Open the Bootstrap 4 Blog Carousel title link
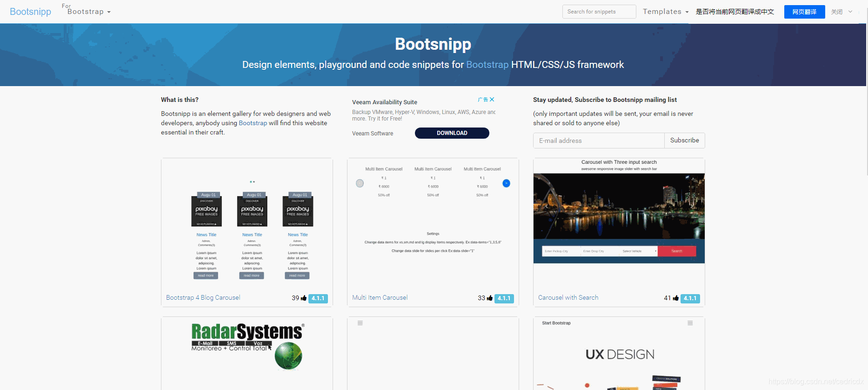The width and height of the screenshot is (868, 390). tap(203, 298)
